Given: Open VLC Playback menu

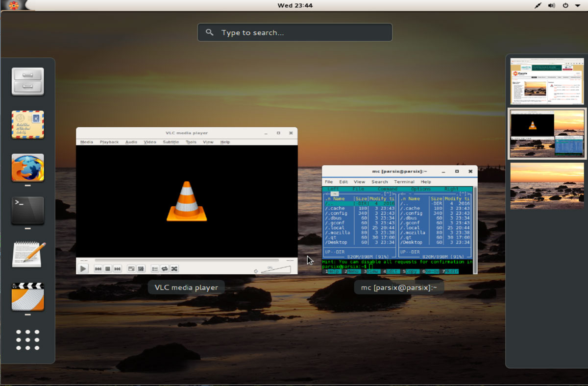Looking at the screenshot, I should tap(109, 142).
